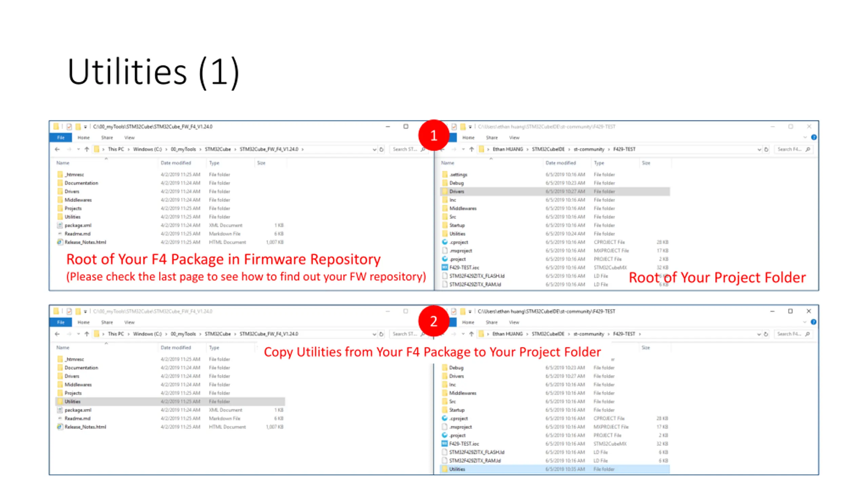The height and width of the screenshot is (488, 868).
Task: Select .settings folder in upper project window
Action: tap(458, 175)
